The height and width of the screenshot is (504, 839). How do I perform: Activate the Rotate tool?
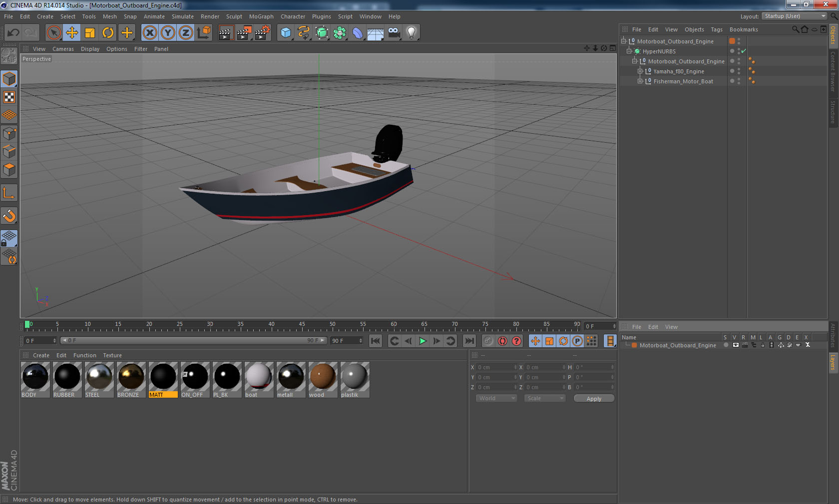point(108,33)
